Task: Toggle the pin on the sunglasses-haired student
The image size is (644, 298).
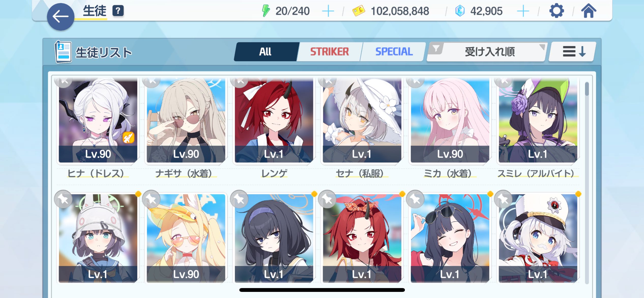Action: 415,199
